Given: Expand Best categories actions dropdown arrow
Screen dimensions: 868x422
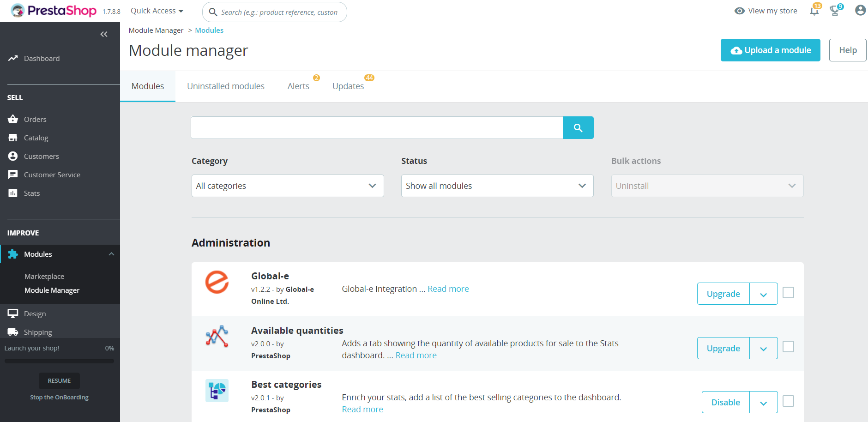Looking at the screenshot, I should tap(764, 403).
